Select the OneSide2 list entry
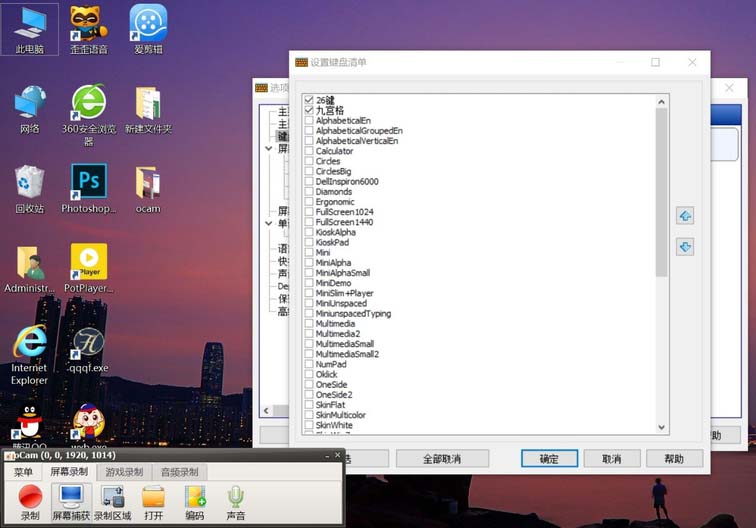 pyautogui.click(x=334, y=394)
